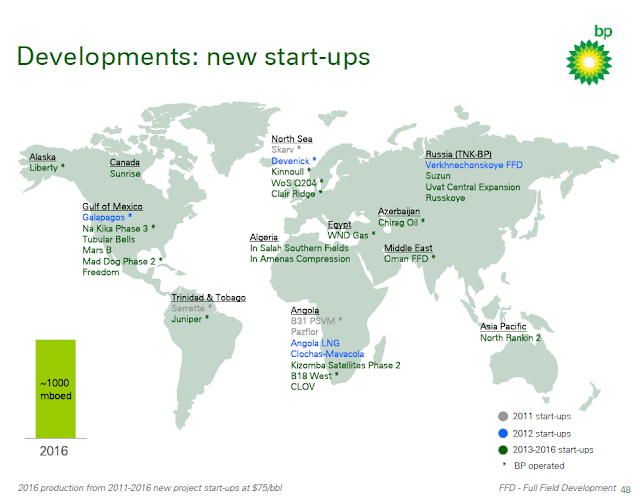
Task: Click 'Na Kika Phase 3' label
Action: point(115,228)
